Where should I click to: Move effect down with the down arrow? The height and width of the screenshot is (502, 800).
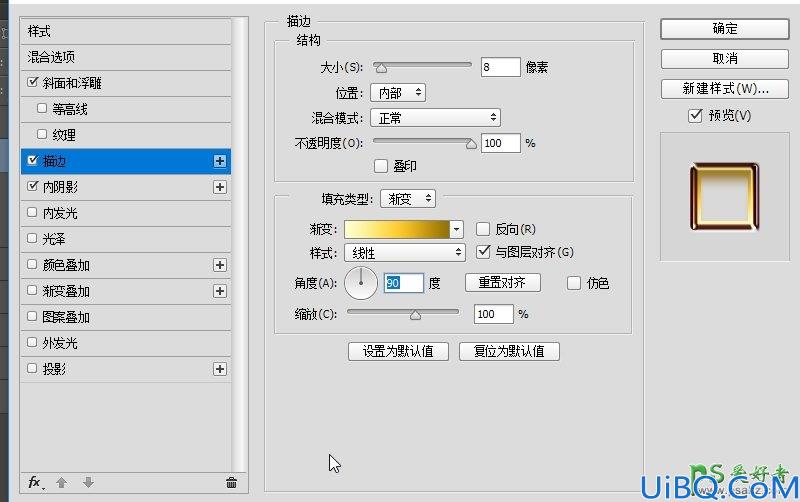(x=88, y=482)
